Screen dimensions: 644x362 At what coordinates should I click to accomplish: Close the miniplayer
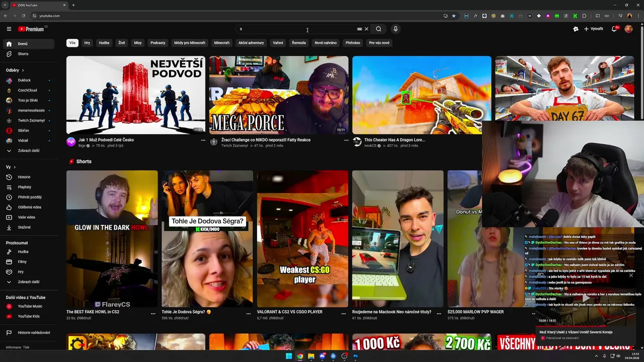tap(631, 275)
